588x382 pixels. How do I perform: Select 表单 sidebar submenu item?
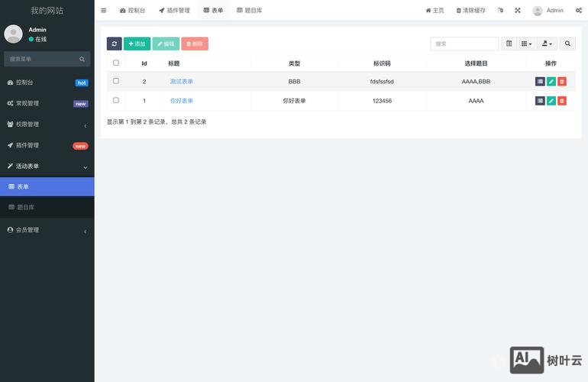click(x=47, y=186)
